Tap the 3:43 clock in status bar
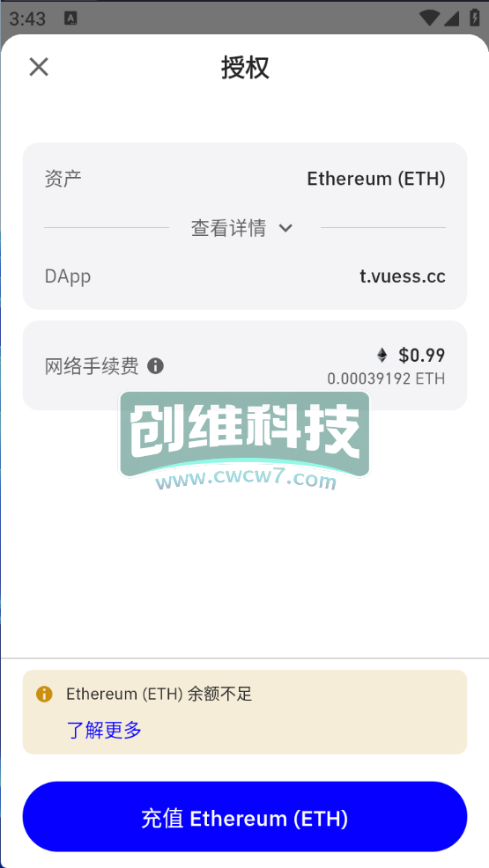This screenshot has height=868, width=489. click(x=27, y=18)
